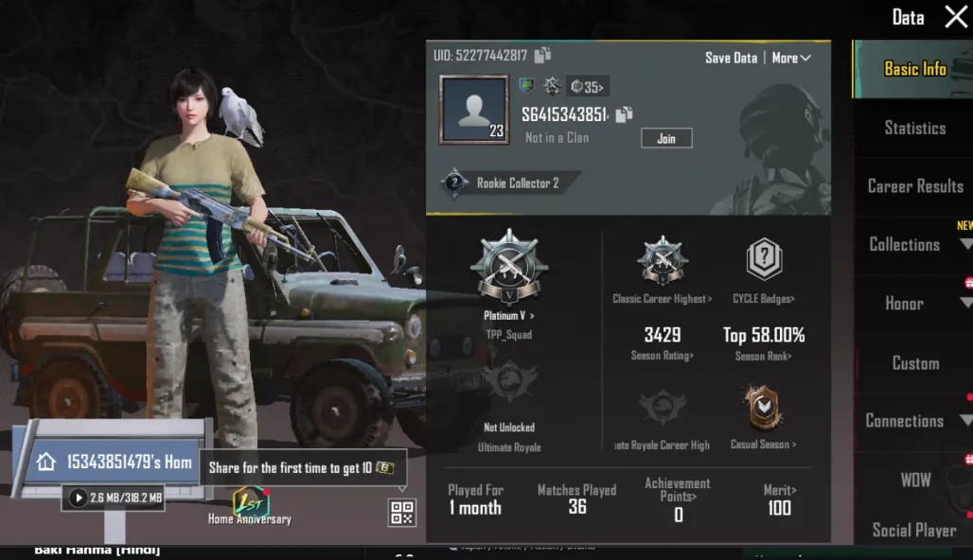Click the Join clan button
The image size is (973, 560).
(666, 138)
